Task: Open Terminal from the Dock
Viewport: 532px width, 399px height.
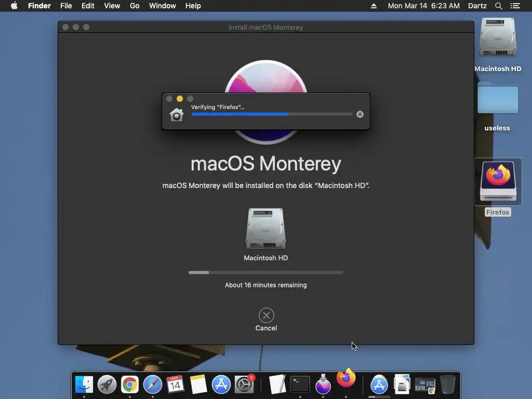Action: tap(300, 385)
